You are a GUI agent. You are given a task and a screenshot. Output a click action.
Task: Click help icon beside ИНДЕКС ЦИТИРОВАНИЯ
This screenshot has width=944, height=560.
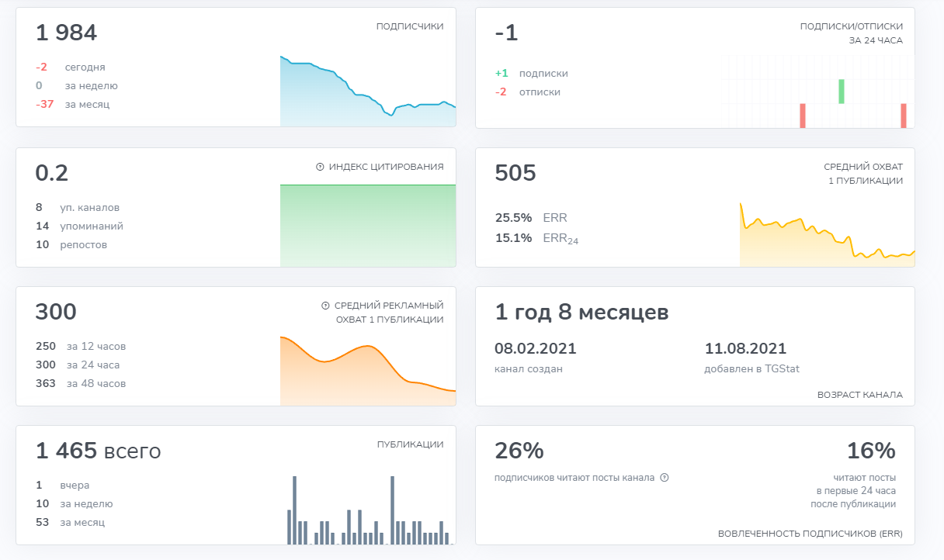[x=320, y=167]
